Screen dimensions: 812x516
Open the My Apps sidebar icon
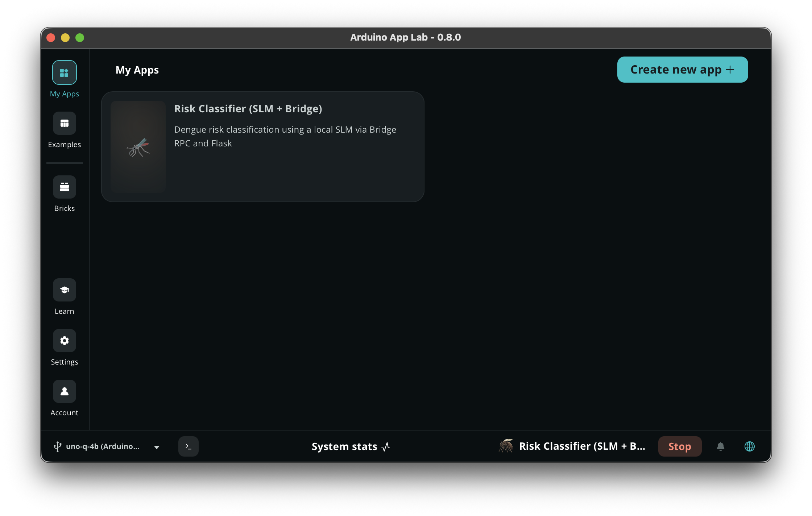click(65, 72)
